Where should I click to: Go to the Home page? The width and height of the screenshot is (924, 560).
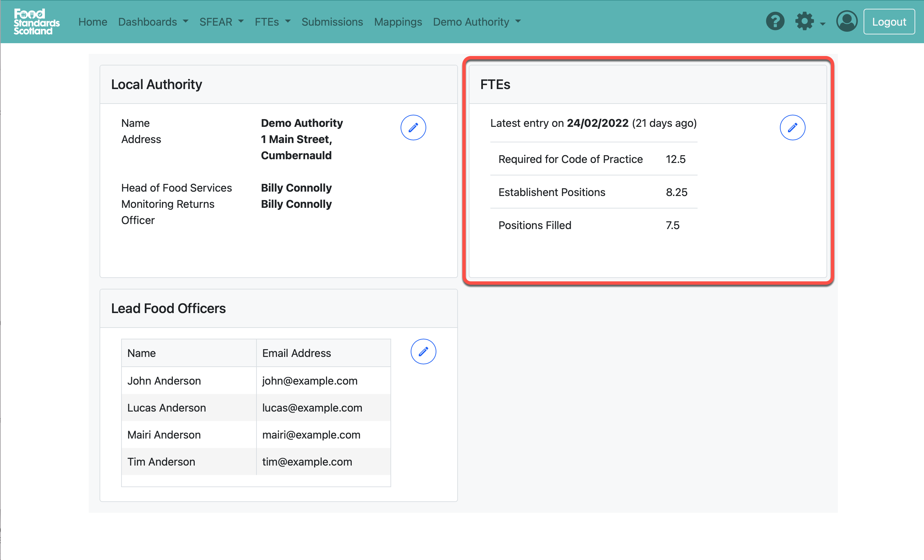pyautogui.click(x=92, y=22)
